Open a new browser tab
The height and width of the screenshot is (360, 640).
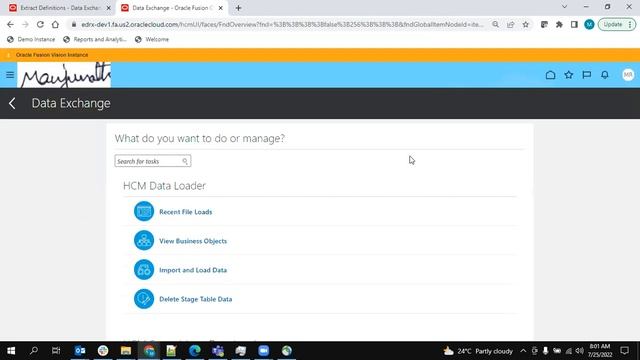(x=238, y=8)
